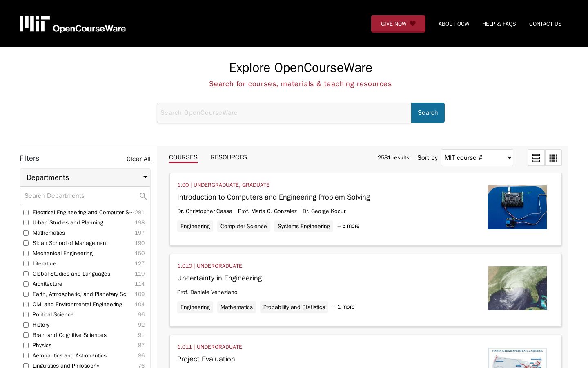The width and height of the screenshot is (588, 368).
Task: Check the Architecture filter
Action: 26,284
